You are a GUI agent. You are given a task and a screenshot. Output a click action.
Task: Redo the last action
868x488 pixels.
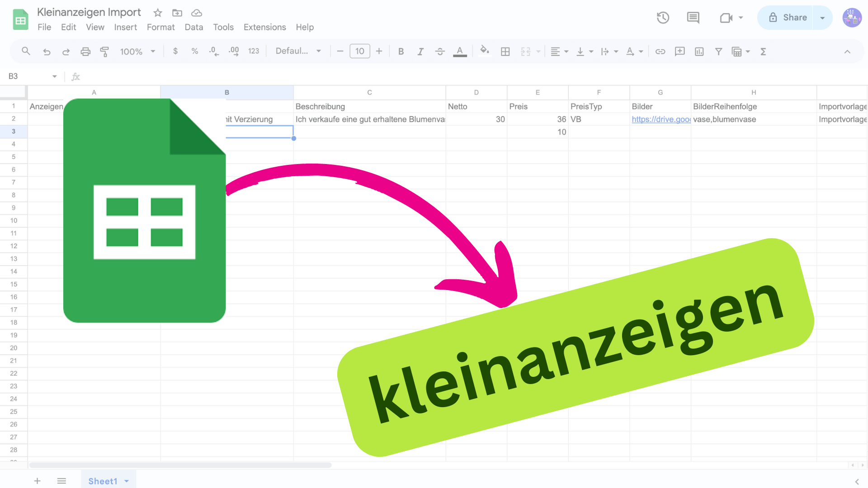point(66,52)
